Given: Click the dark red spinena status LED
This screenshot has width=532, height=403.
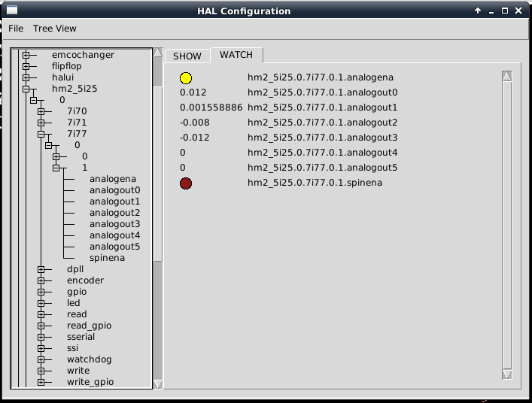Looking at the screenshot, I should tap(186, 183).
